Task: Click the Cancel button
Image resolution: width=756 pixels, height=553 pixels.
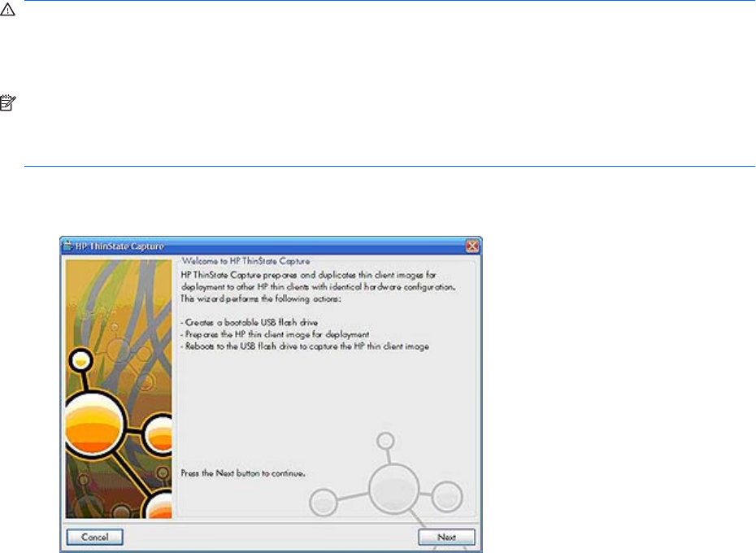Action: (95, 537)
